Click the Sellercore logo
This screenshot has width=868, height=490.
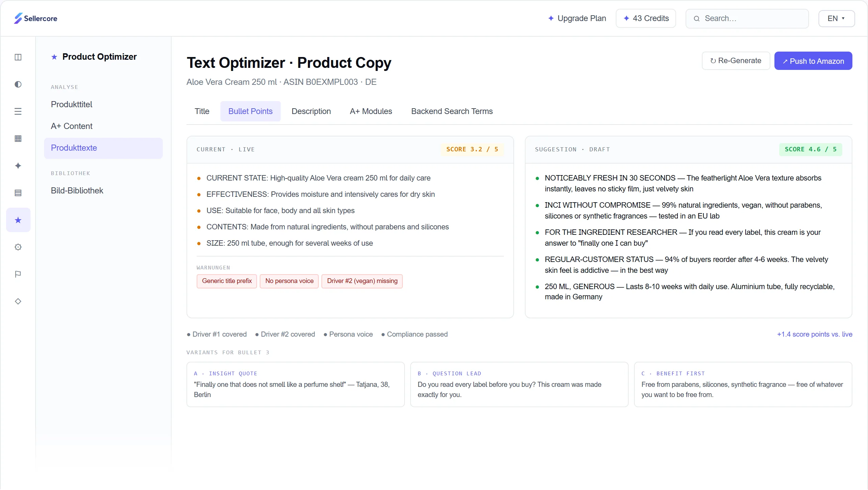click(36, 18)
